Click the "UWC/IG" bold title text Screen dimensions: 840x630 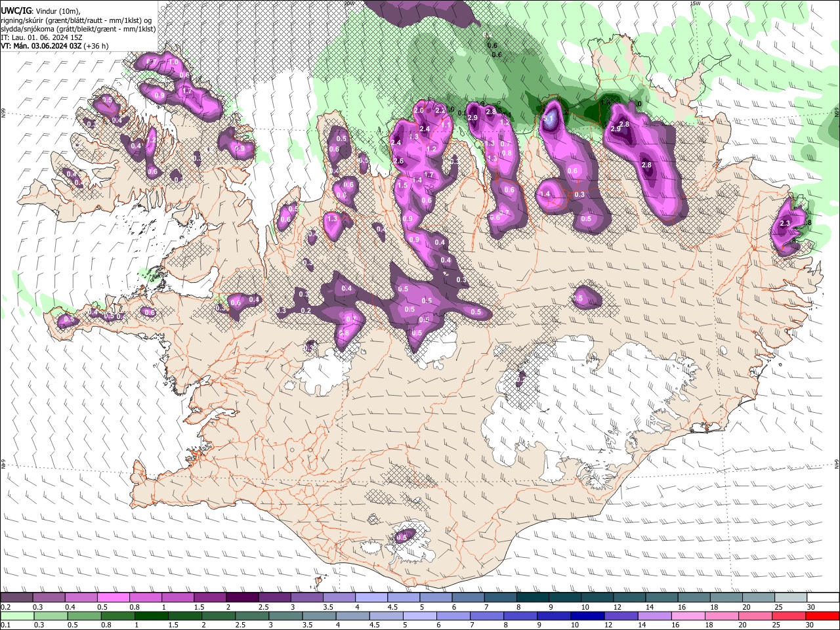15,11
